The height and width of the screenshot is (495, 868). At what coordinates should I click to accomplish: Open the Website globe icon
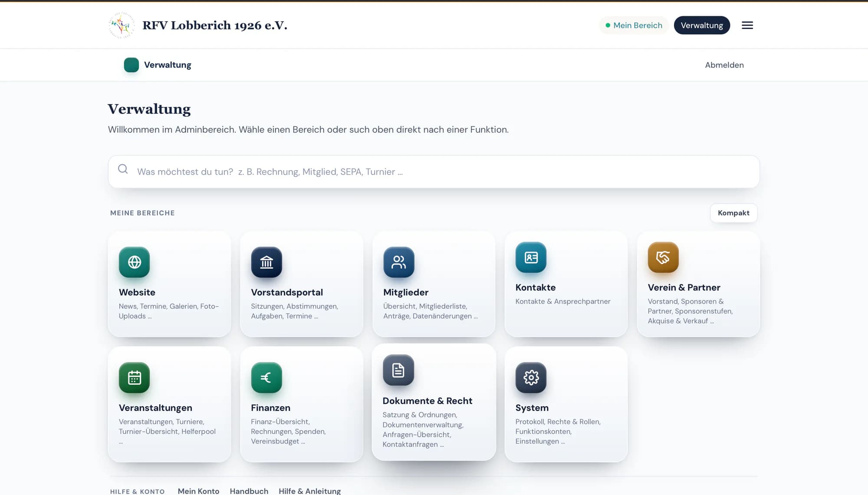click(135, 262)
